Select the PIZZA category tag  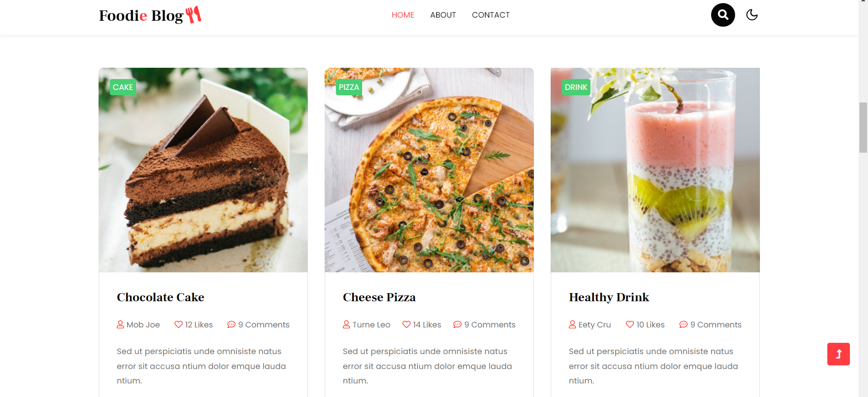tap(349, 87)
